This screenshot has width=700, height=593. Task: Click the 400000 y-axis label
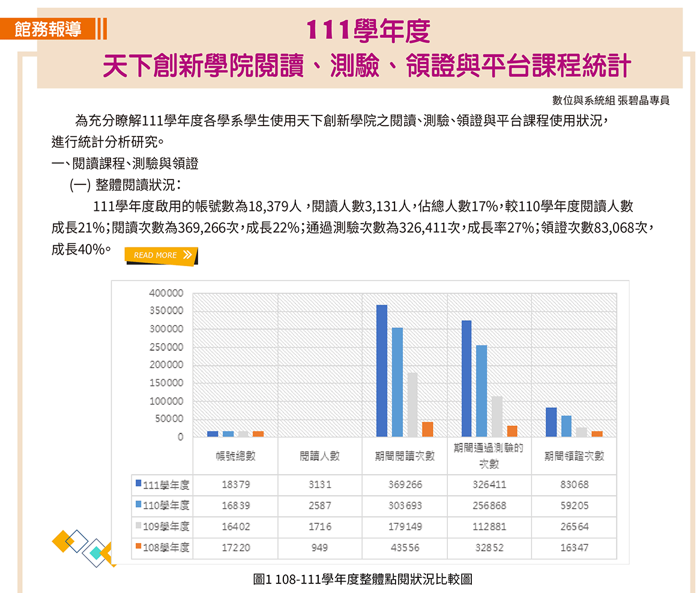pyautogui.click(x=166, y=293)
